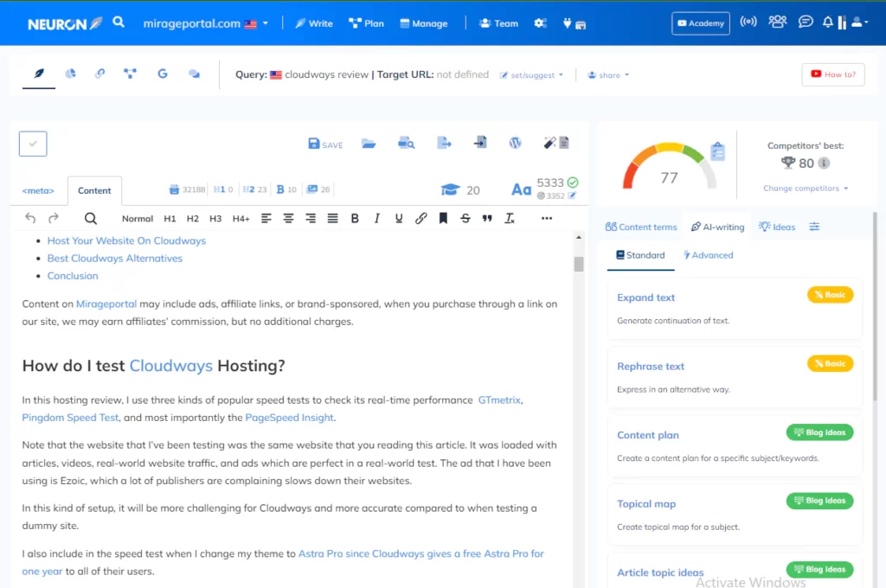This screenshot has width=886, height=588.
Task: Follow the GTmetrix link in article
Action: tap(499, 399)
